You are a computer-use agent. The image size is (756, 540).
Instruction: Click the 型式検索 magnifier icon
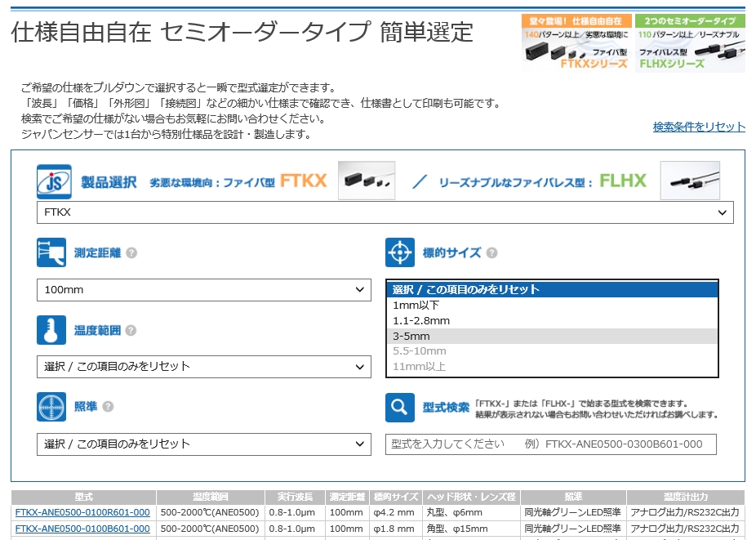[400, 408]
